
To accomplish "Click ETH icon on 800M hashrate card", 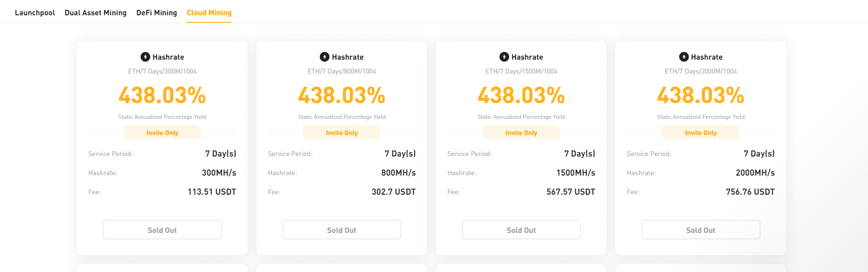I will coord(325,57).
